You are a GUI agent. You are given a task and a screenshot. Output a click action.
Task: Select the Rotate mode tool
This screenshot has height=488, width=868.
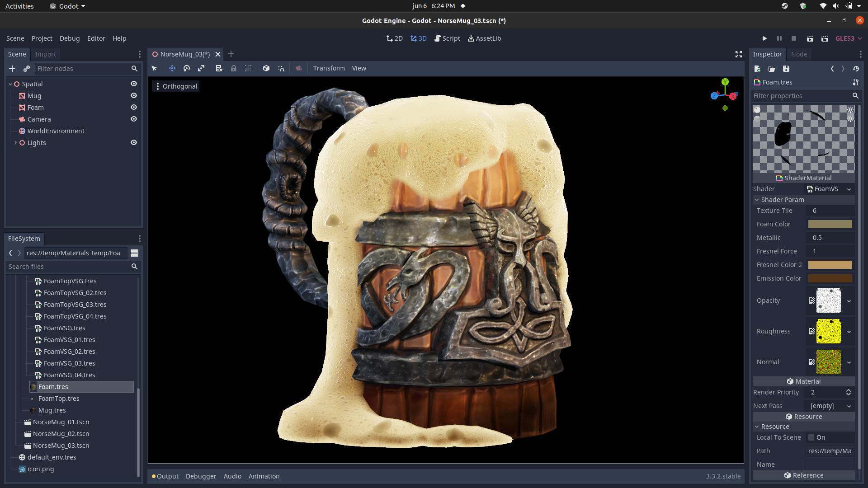(187, 68)
